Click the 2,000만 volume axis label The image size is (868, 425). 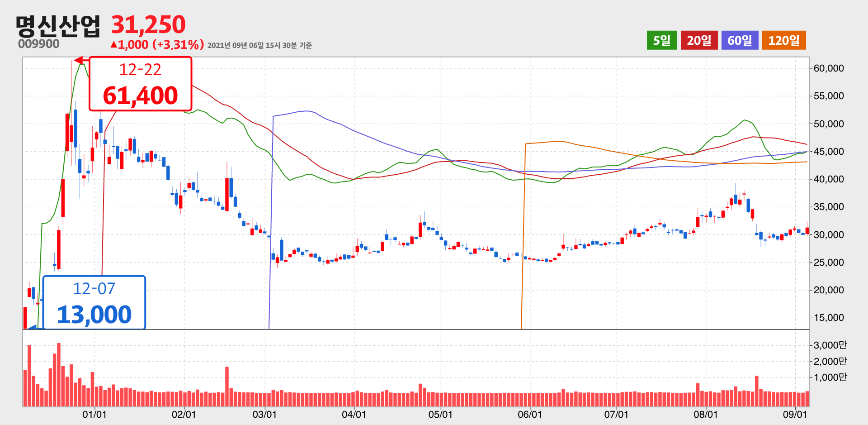[x=830, y=361]
